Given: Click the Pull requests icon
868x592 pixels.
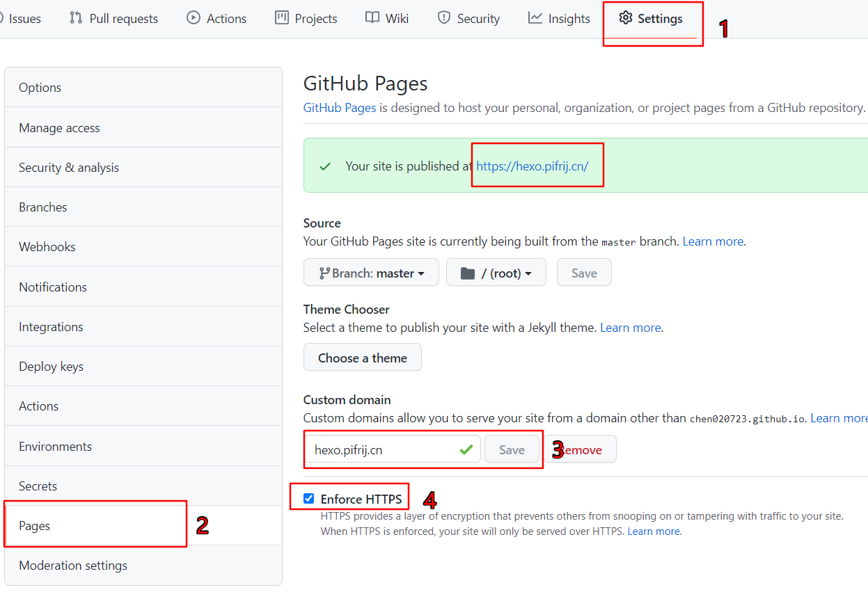Looking at the screenshot, I should (x=76, y=18).
